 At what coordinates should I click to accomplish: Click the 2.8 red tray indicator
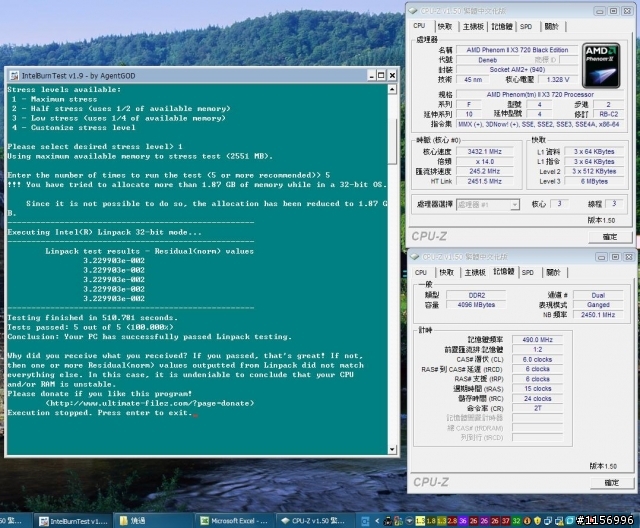coord(452,521)
